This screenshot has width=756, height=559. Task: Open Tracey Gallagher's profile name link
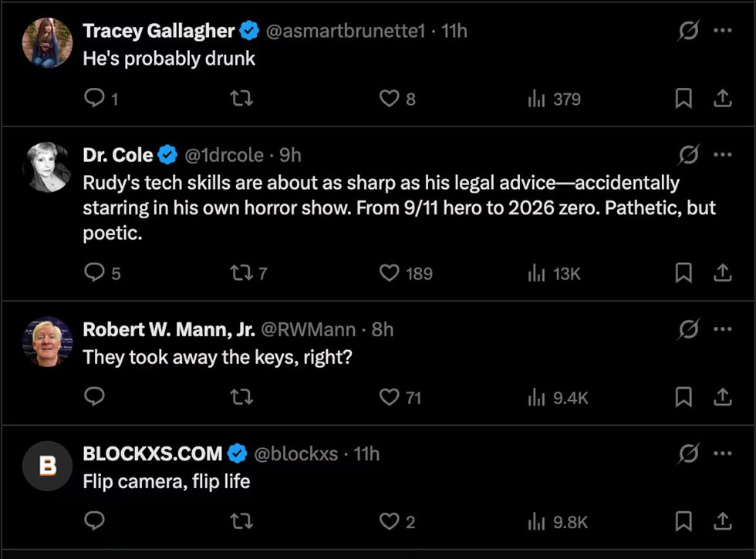[x=158, y=31]
